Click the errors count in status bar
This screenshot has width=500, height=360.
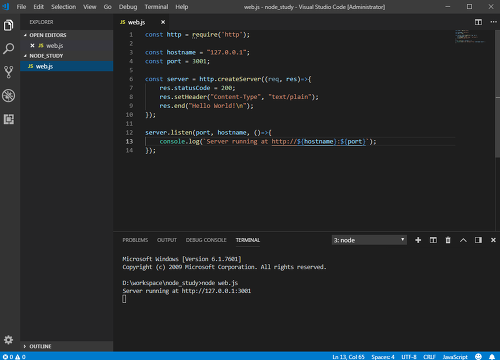point(8,357)
